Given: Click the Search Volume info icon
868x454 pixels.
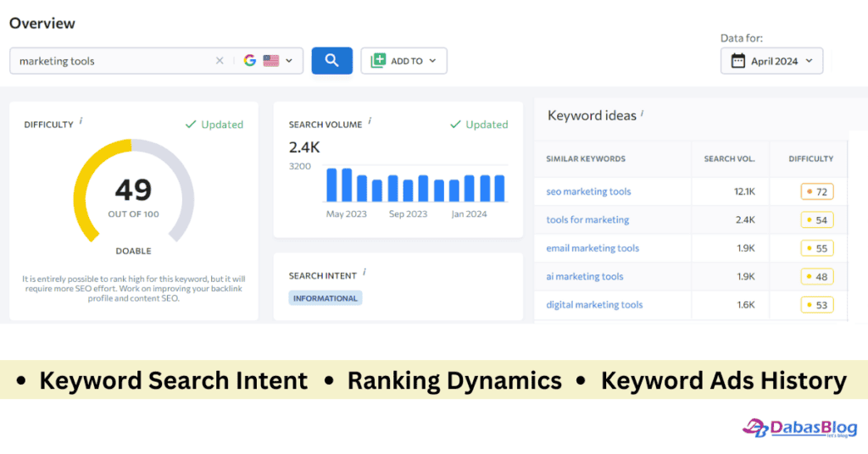Looking at the screenshot, I should click(370, 120).
